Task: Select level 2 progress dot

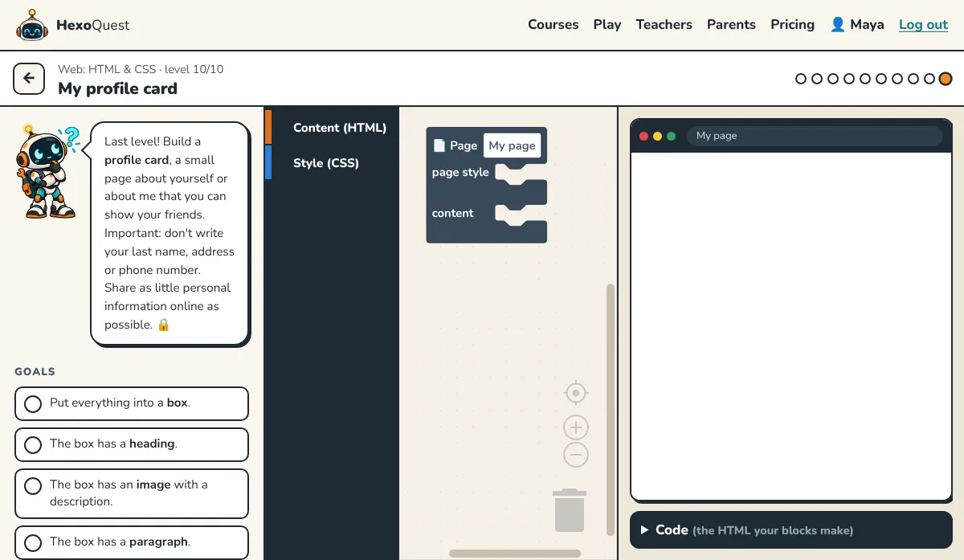Action: click(x=817, y=79)
